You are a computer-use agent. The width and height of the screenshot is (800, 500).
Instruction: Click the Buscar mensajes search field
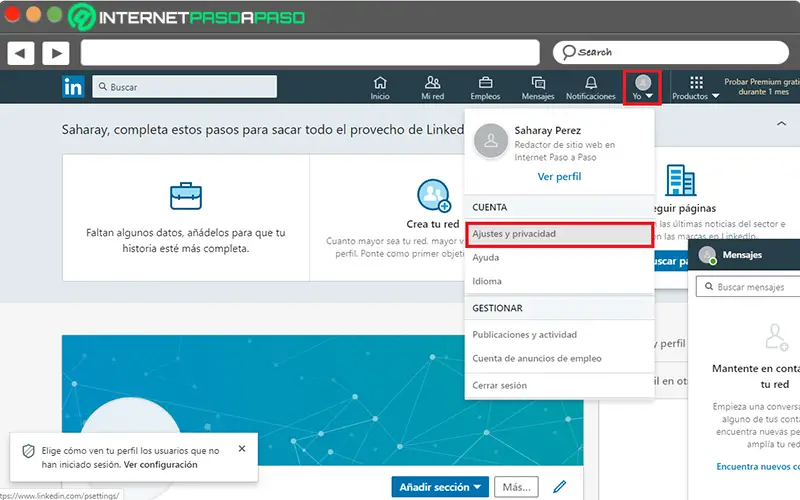pos(748,287)
